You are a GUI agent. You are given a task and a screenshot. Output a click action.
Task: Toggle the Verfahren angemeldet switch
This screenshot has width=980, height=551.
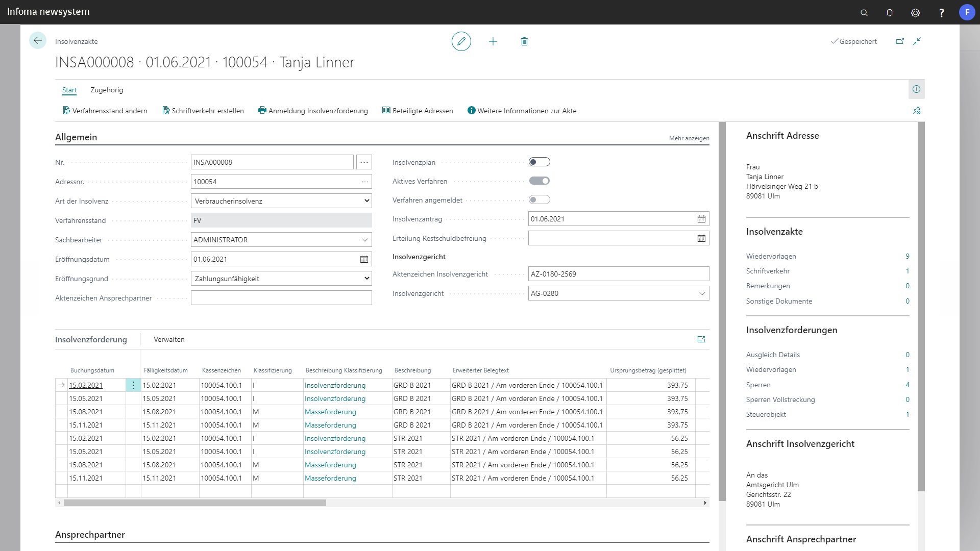pyautogui.click(x=539, y=200)
